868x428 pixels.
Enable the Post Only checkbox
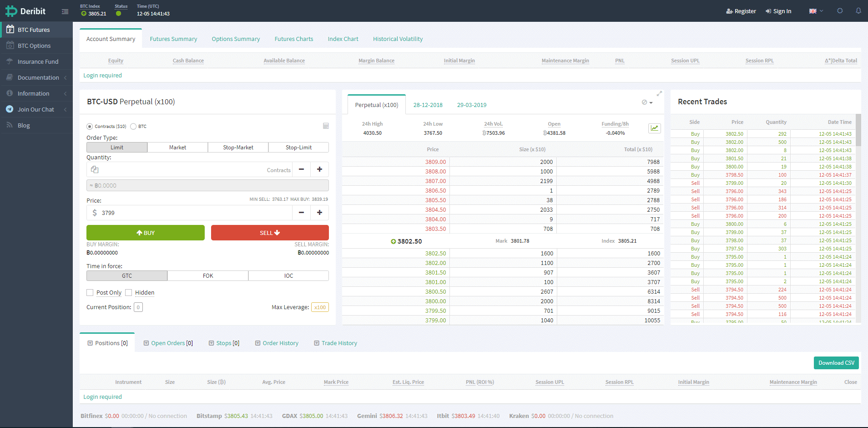(90, 293)
